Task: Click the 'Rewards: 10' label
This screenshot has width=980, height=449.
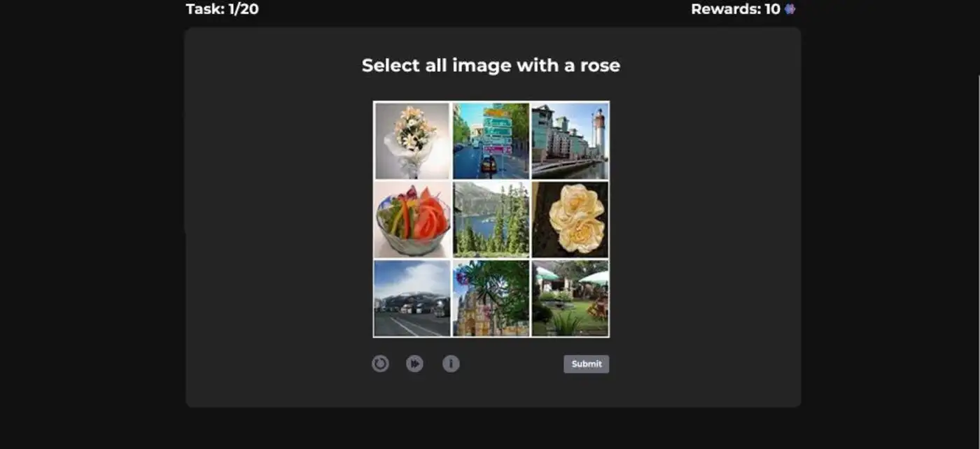Action: [x=735, y=9]
